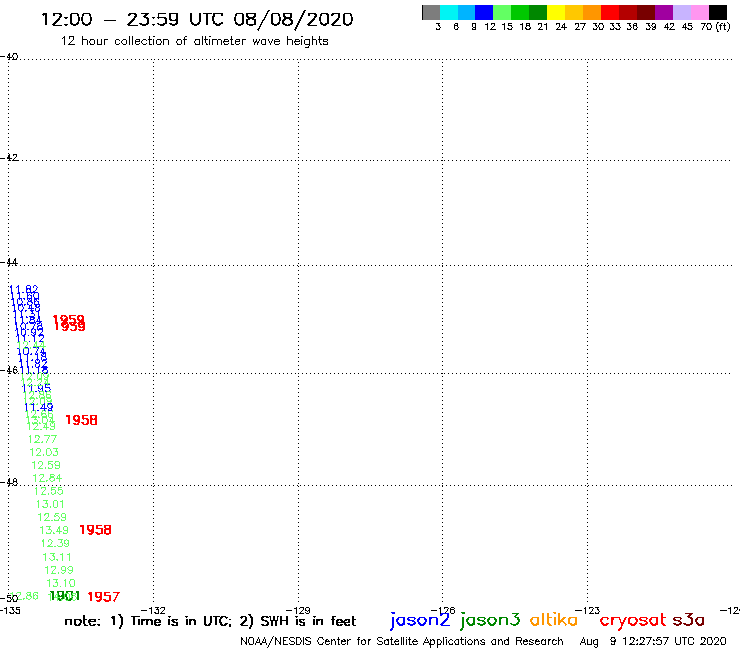
Task: Click the black swatch ending the legend
Action: pos(718,12)
